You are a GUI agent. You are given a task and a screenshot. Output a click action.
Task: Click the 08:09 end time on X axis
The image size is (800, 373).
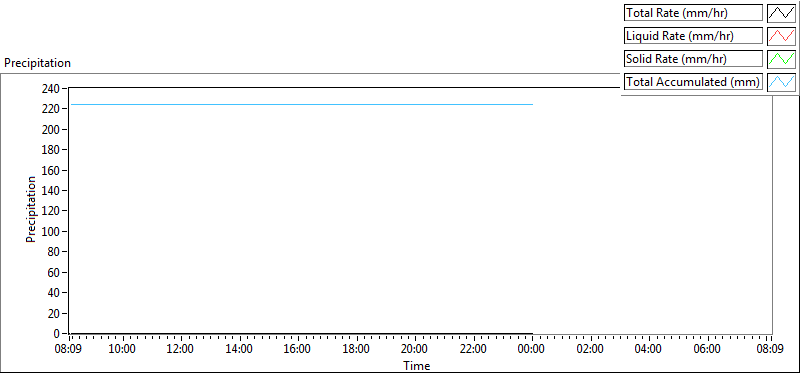(770, 350)
